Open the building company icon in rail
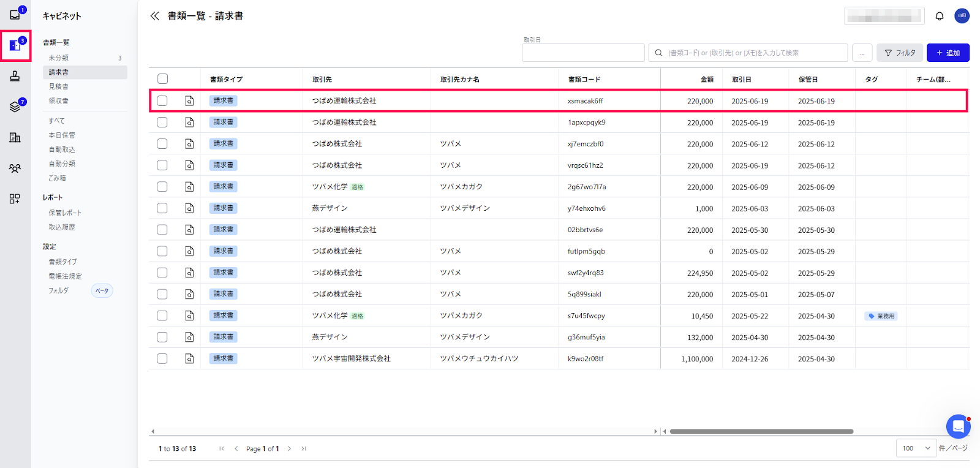This screenshot has height=468, width=980. coord(15,137)
